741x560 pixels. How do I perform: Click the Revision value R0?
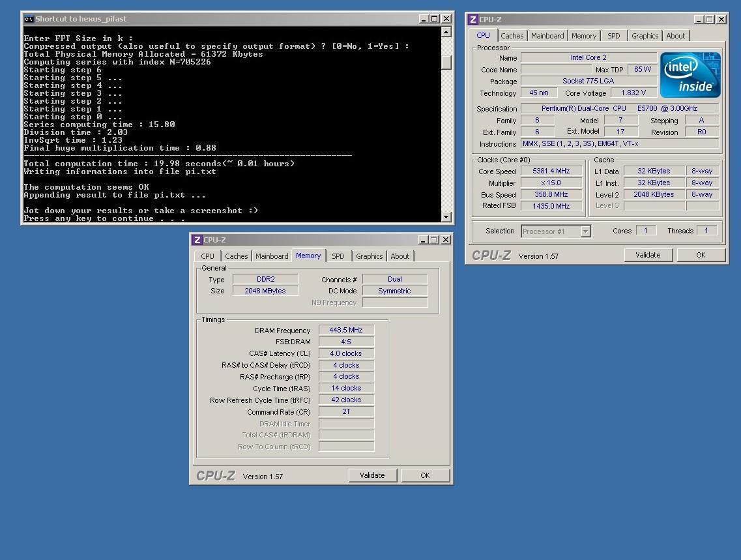pos(702,132)
